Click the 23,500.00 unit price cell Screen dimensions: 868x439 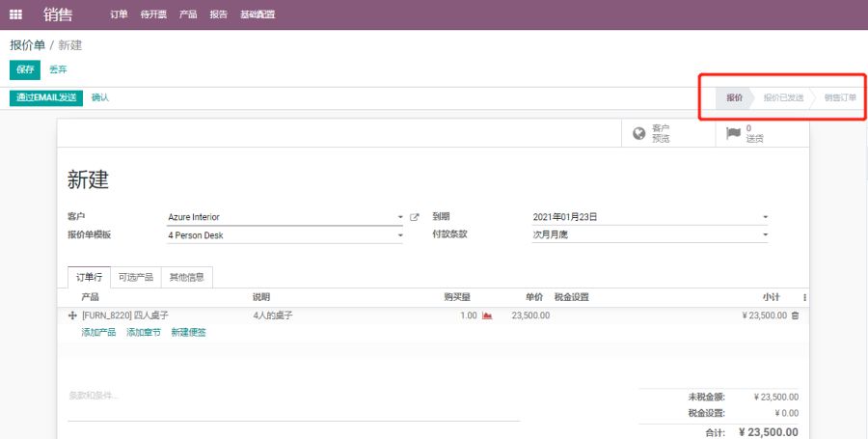coord(530,316)
